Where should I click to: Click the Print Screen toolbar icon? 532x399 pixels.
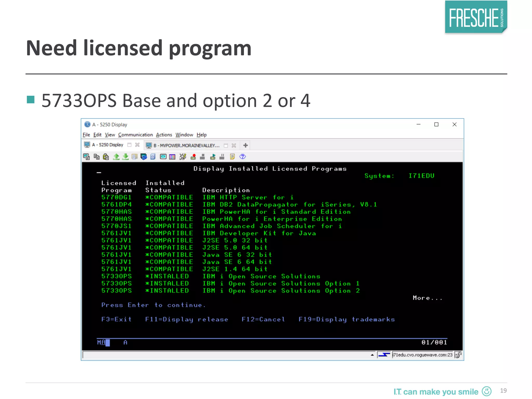(87, 157)
